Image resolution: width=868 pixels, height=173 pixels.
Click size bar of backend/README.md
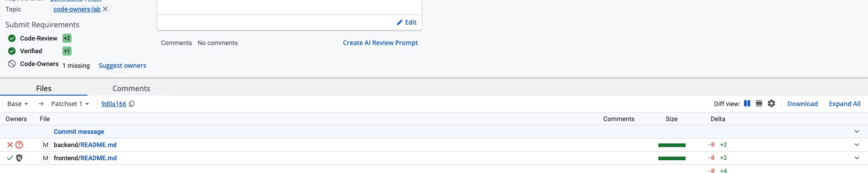tap(672, 145)
